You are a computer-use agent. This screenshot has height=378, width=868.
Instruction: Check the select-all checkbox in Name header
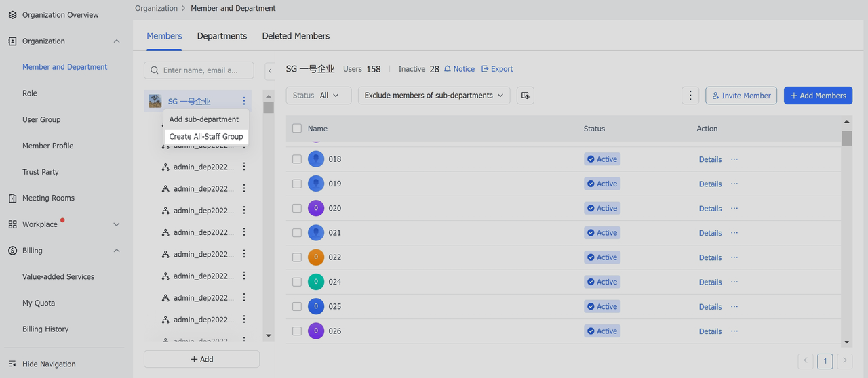click(x=297, y=128)
